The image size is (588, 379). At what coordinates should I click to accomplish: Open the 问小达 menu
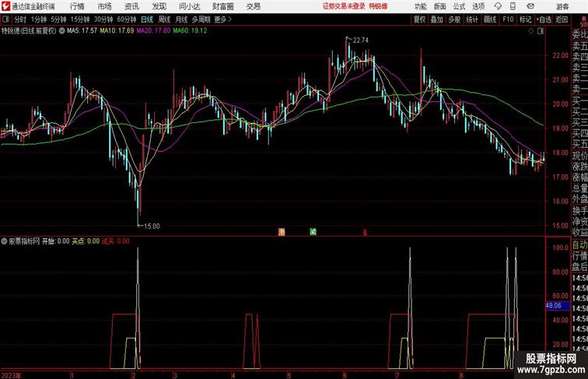pos(189,6)
